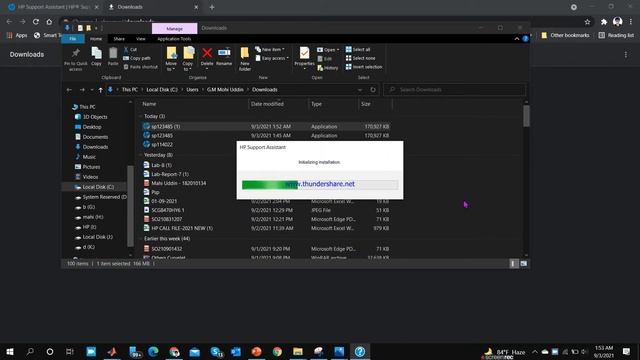This screenshot has height=360, width=640.
Task: Click Cut in the Clipboard group
Action: coord(130,49)
